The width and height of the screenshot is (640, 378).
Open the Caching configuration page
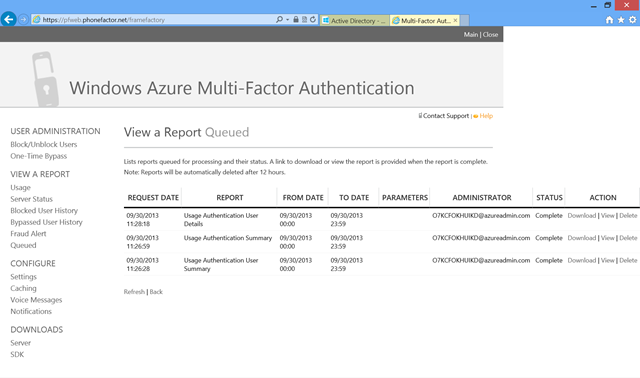23,288
